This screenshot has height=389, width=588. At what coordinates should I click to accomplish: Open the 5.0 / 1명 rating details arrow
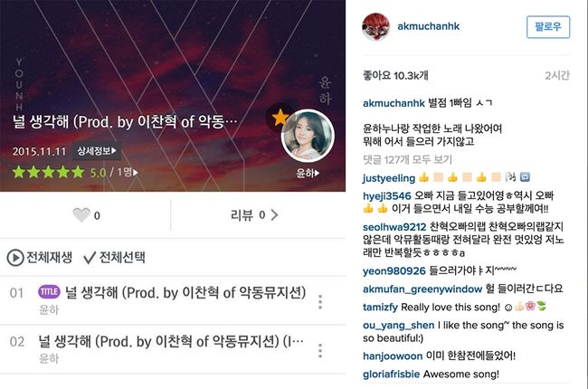pyautogui.click(x=136, y=173)
